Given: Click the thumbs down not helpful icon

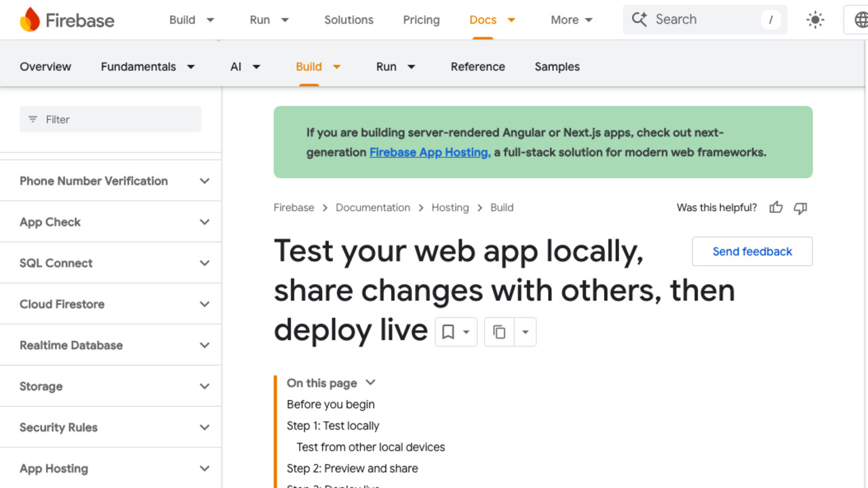Looking at the screenshot, I should 801,208.
